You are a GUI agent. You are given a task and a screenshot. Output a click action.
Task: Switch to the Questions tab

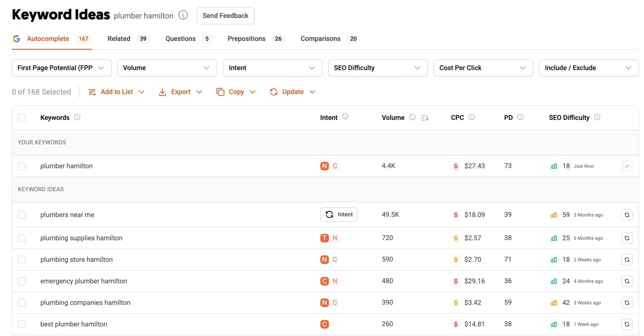click(x=180, y=39)
